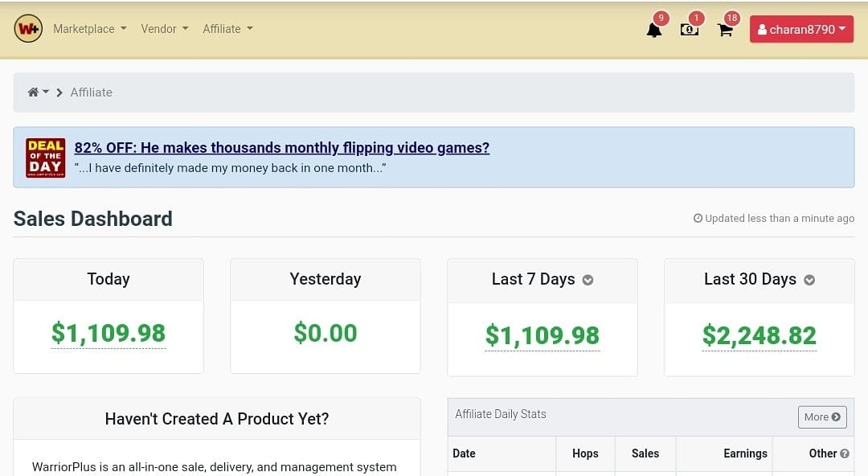Click the Affiliate breadcrumb link

coord(92,92)
